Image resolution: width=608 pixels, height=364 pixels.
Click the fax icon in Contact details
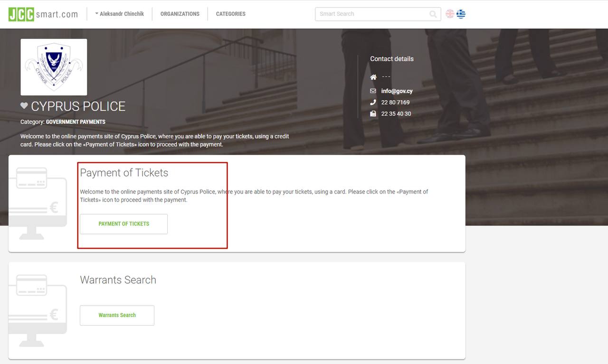[373, 114]
